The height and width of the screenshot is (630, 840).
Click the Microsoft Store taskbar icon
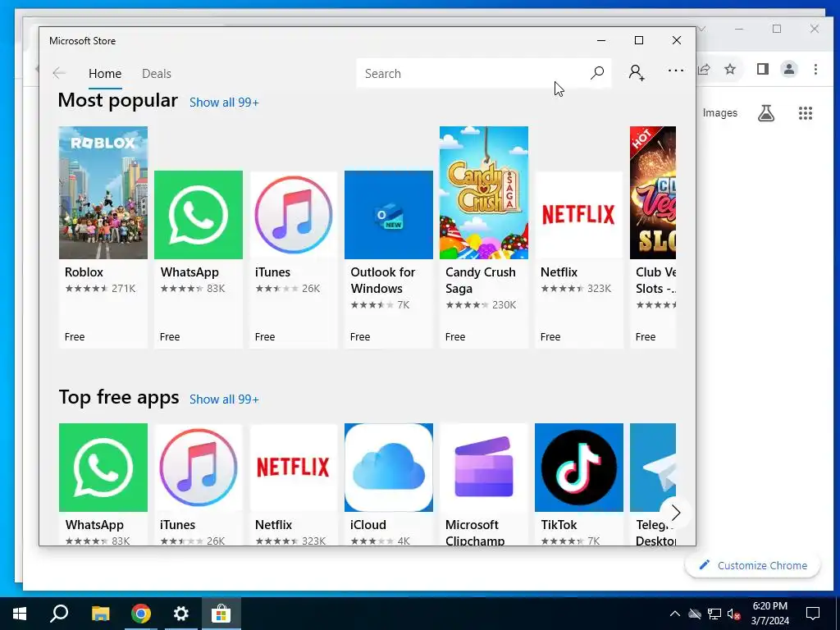[221, 614]
